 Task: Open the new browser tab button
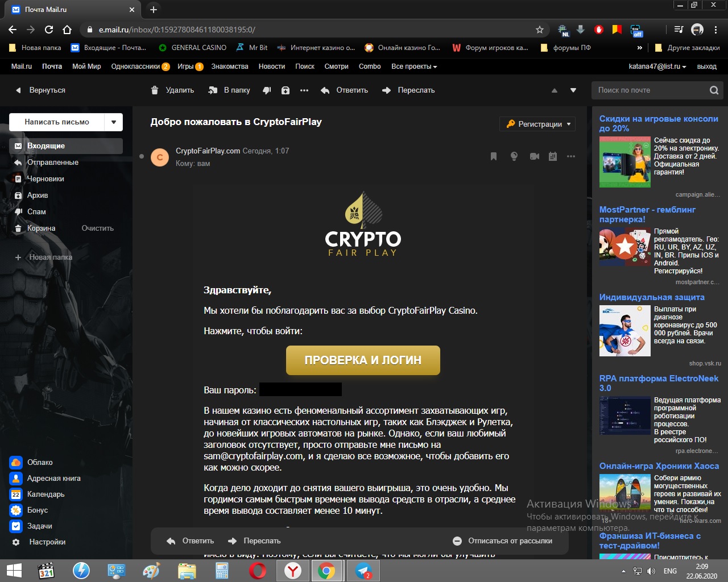coord(153,10)
